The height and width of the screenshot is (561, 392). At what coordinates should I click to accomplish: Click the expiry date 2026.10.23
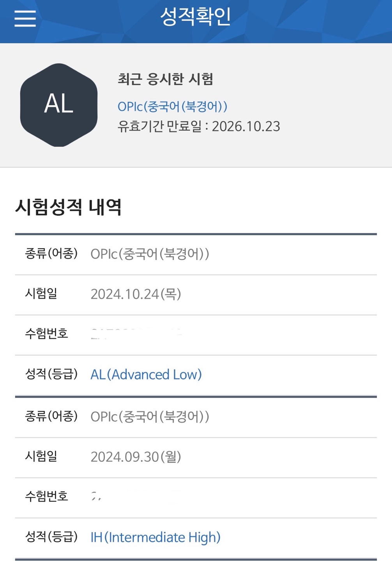[x=200, y=126]
